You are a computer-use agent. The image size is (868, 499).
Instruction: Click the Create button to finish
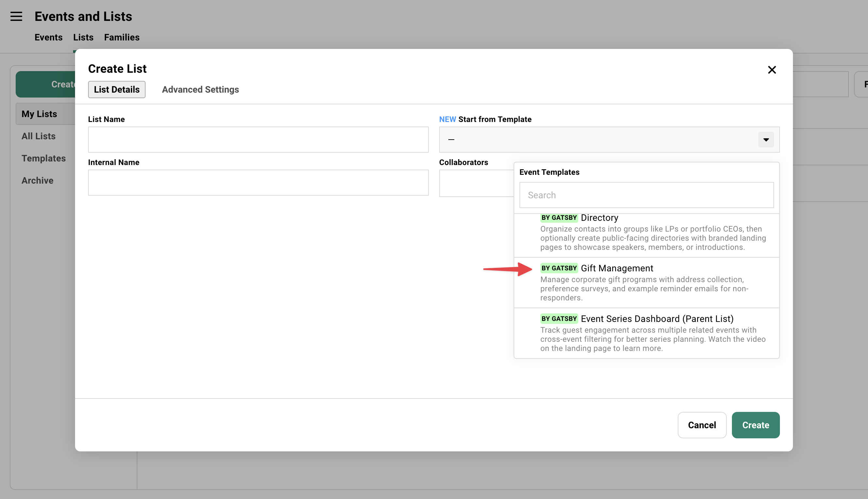[x=755, y=425]
